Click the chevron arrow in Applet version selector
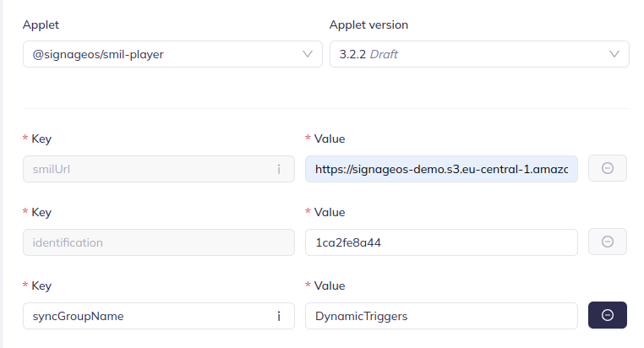Viewport: 644px width, 348px height. click(614, 55)
